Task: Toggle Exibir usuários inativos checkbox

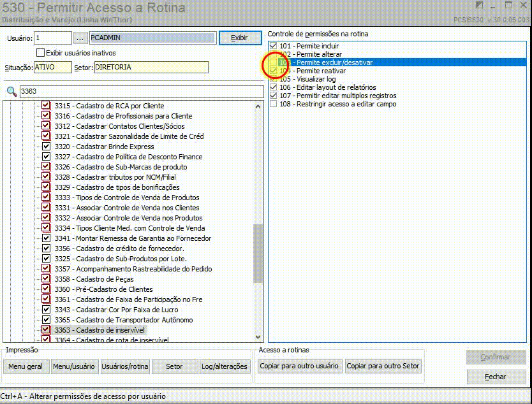Action: (40, 53)
